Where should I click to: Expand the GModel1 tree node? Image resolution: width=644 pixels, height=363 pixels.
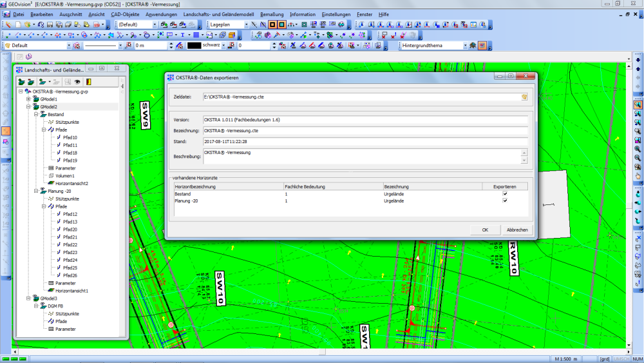pyautogui.click(x=28, y=99)
